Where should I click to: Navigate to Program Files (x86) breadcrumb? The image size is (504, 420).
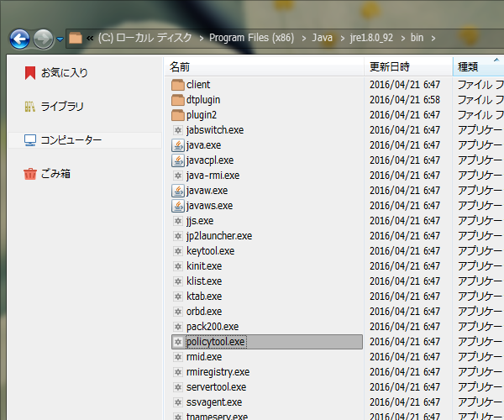(x=252, y=38)
